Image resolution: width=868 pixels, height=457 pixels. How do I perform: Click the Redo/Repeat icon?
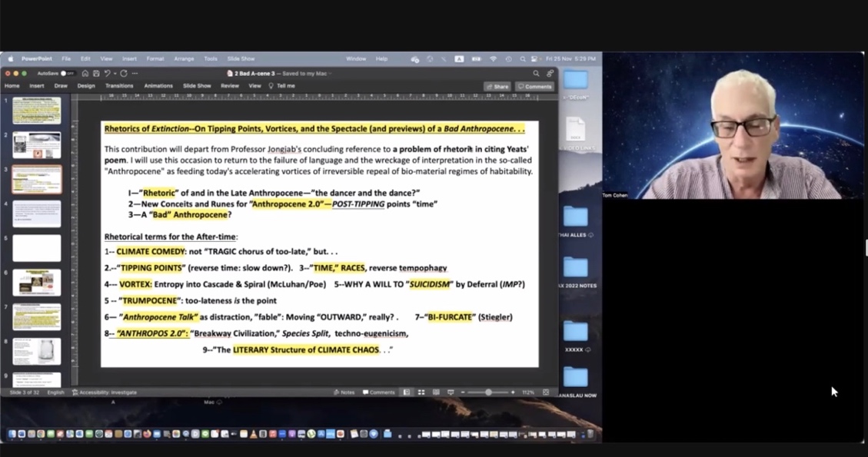[124, 74]
